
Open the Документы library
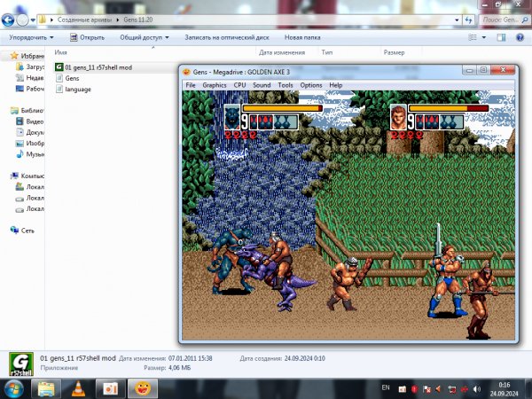[x=30, y=132]
